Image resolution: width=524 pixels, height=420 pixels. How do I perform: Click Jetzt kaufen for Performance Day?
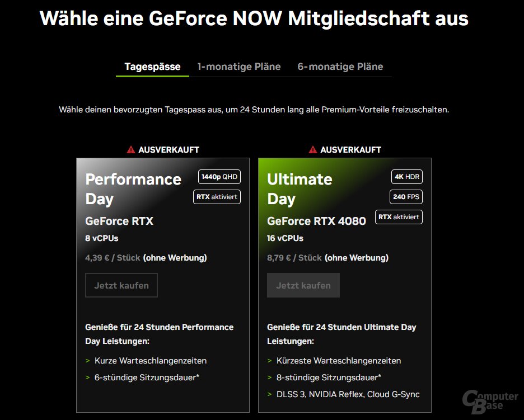[121, 285]
